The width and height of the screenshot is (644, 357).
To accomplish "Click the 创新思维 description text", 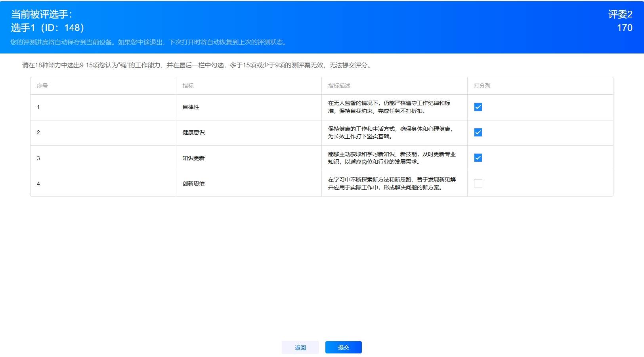I will (x=392, y=183).
